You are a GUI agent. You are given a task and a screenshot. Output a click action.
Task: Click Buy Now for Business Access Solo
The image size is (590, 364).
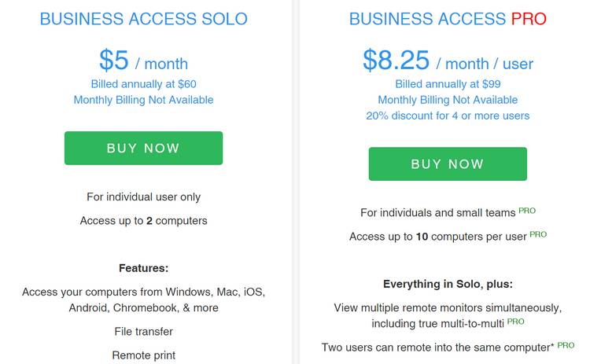tap(143, 148)
